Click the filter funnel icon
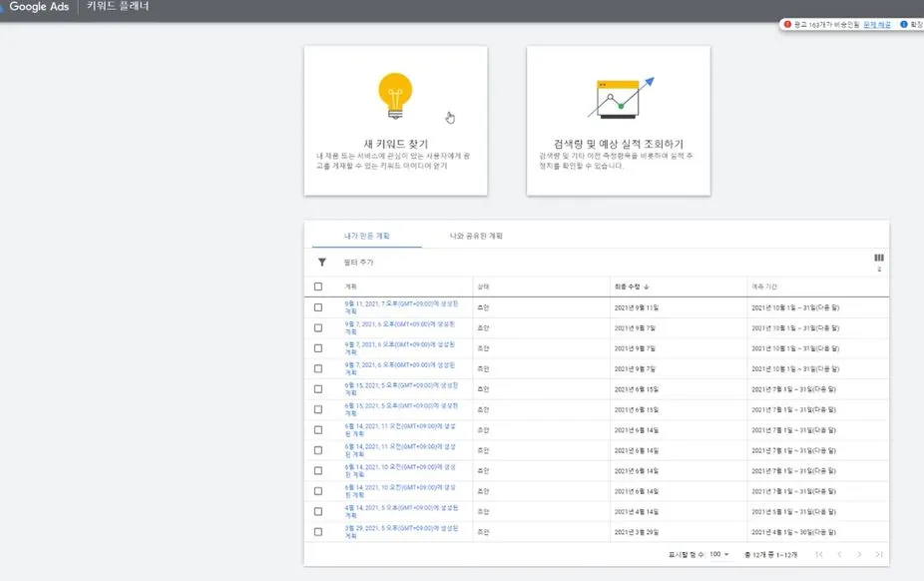 tap(320, 261)
